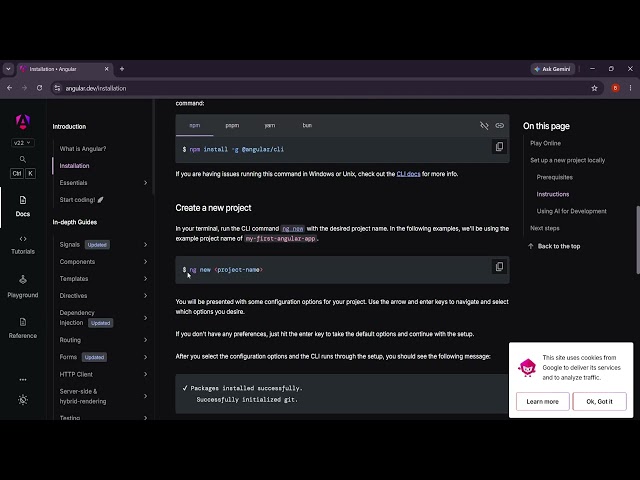The image size is (640, 480).
Task: Open the CLI docs link
Action: (408, 174)
